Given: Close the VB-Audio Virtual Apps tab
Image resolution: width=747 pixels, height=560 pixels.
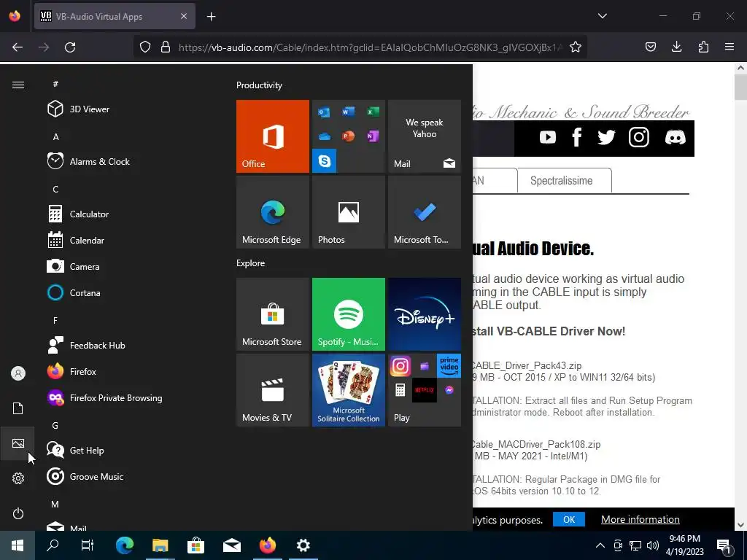Looking at the screenshot, I should click(x=184, y=16).
